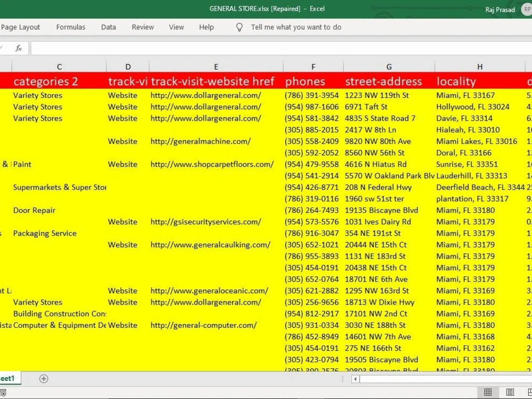Select cell 'Miami Lakes, FL 33016'
The width and height of the screenshot is (532, 399).
tap(480, 142)
